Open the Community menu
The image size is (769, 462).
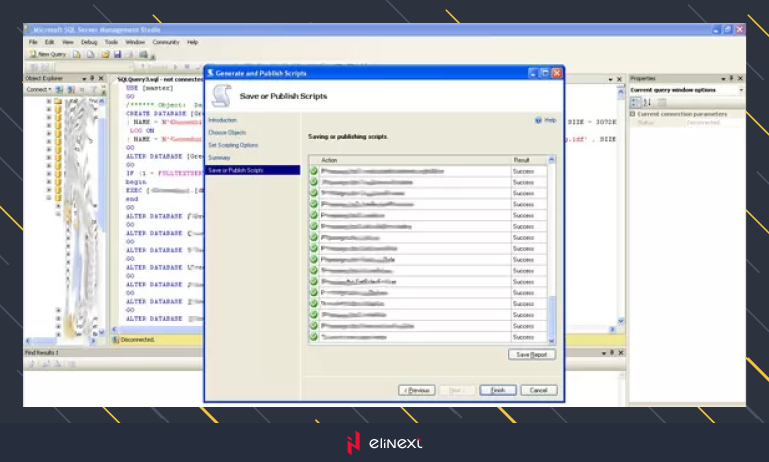coord(165,42)
